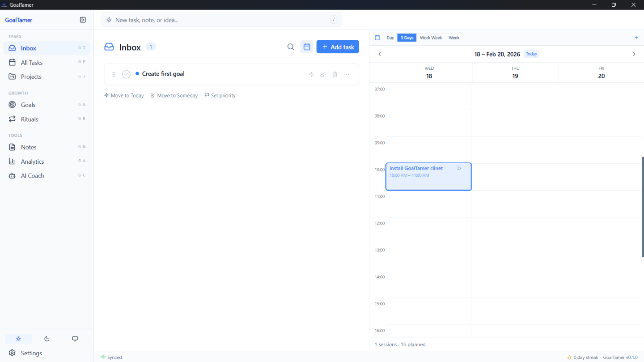Open Settings at sidebar bottom
Viewport: 644px width, 362px height.
pos(47,353)
